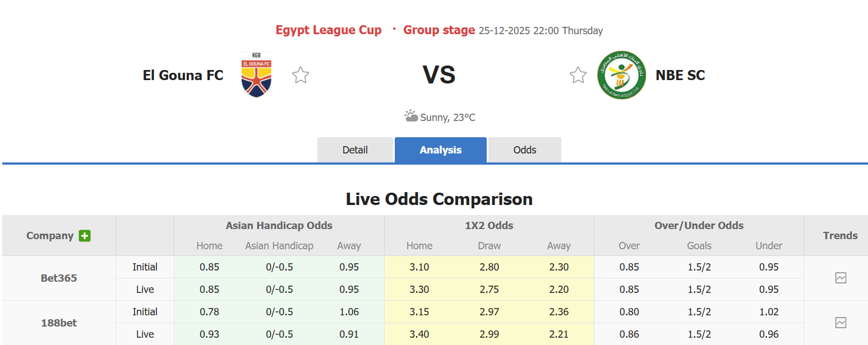
Task: Click Bet365 live home win odds 3.30
Action: pos(419,290)
